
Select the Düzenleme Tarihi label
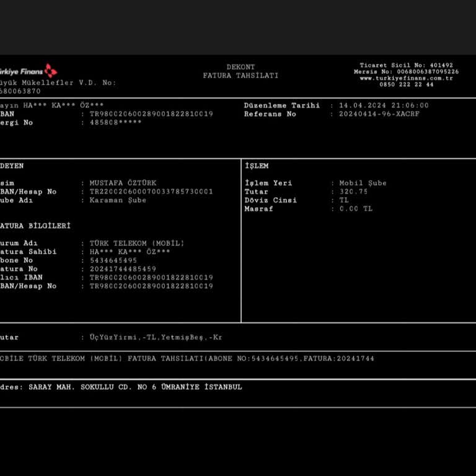(282, 105)
